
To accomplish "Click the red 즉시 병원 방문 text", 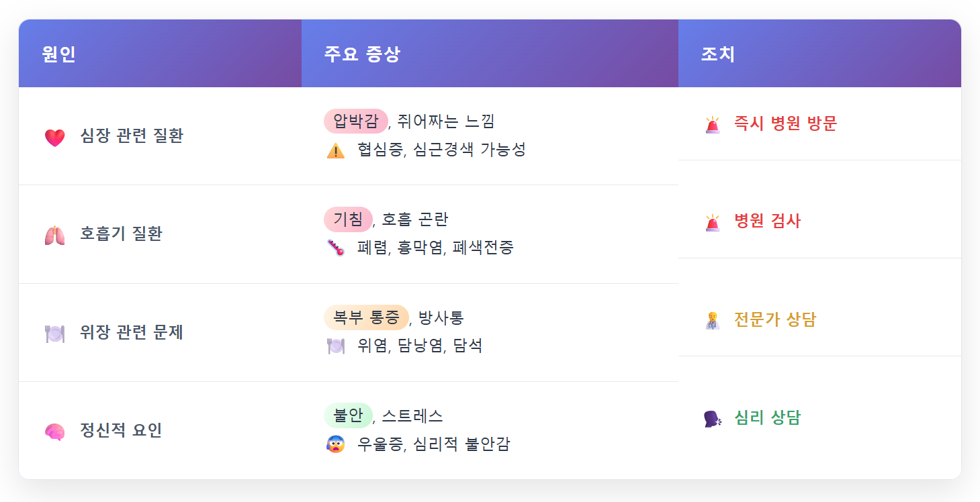I will tap(785, 123).
